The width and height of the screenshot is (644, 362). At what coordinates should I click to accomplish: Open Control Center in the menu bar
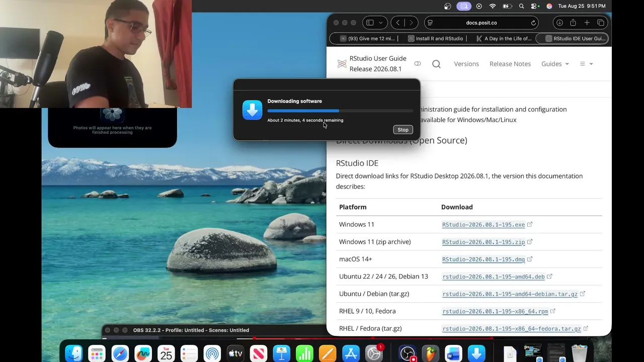[535, 6]
